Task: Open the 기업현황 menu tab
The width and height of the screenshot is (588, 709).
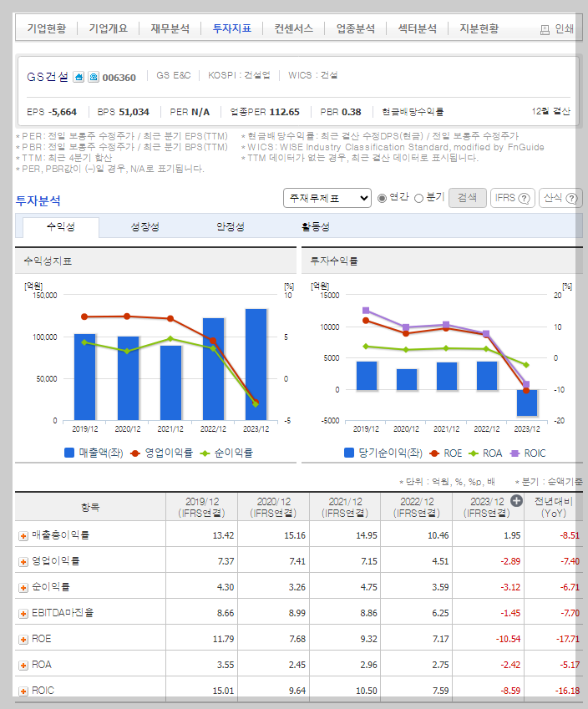Action: [x=47, y=28]
